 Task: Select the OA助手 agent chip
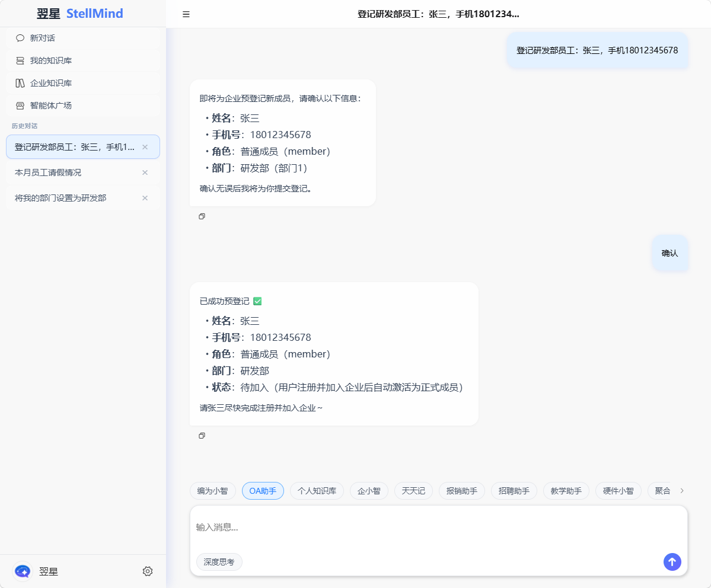[263, 491]
